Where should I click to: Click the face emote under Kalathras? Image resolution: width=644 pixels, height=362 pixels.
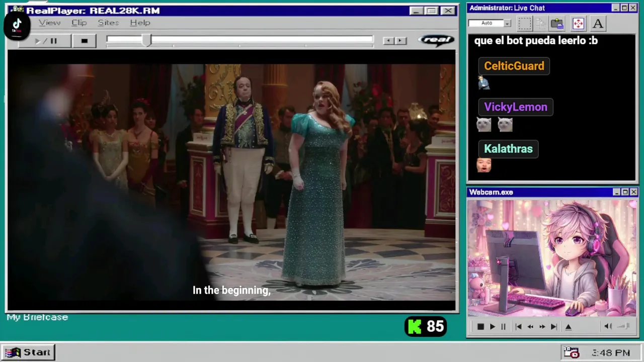[484, 165]
